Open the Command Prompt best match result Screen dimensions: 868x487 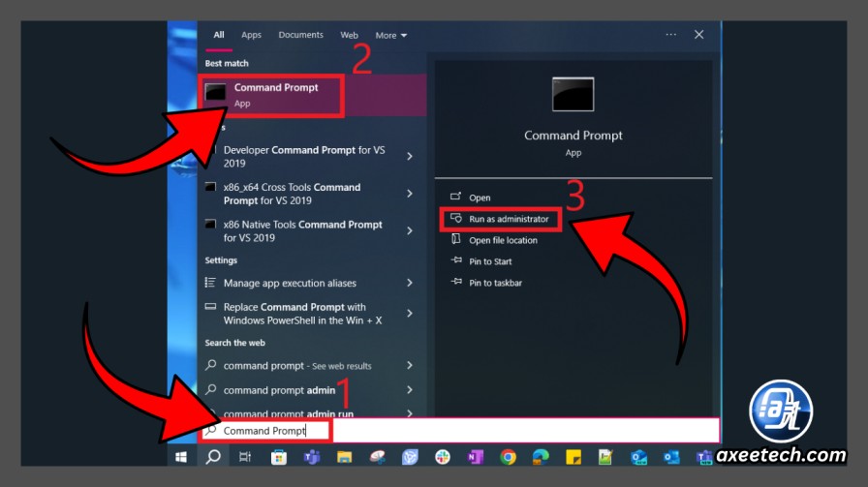tap(312, 95)
